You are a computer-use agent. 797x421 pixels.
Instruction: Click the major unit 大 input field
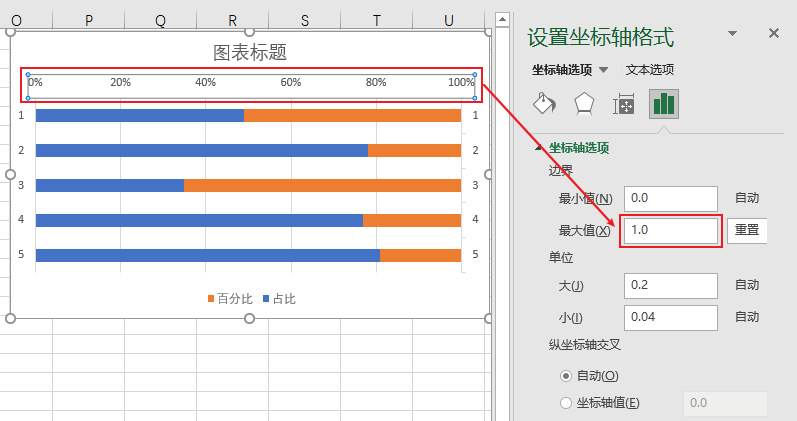coord(670,285)
